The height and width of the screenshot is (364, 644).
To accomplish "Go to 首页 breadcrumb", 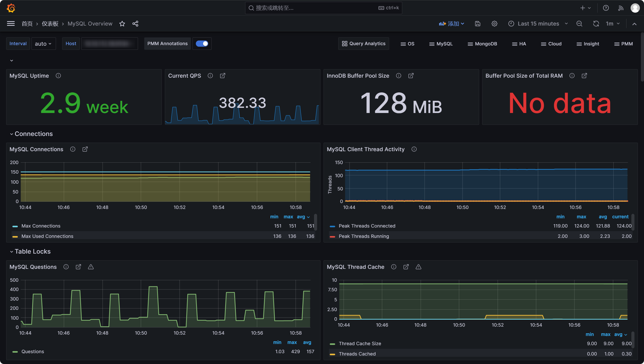I will point(27,24).
